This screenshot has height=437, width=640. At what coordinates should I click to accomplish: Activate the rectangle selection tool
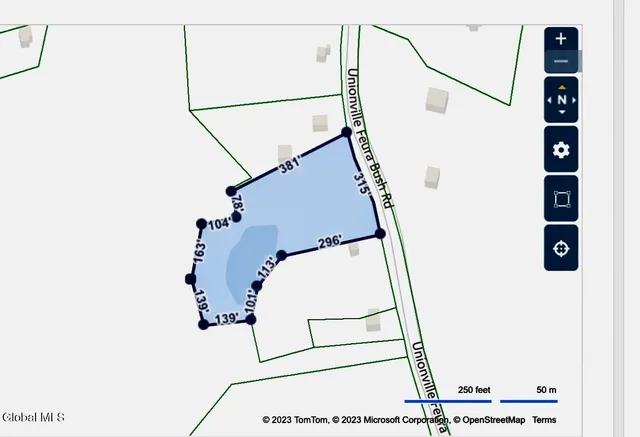[561, 199]
